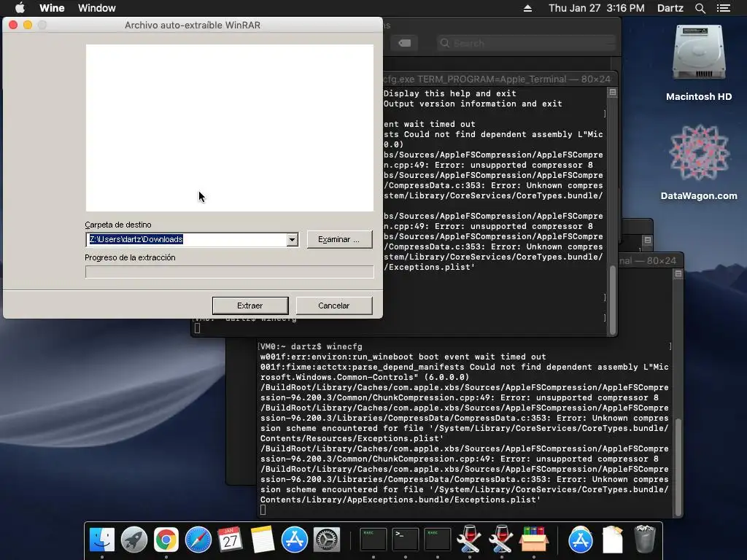Launch Launchpad rocket icon in Dock
This screenshot has height=560, width=747.
point(134,540)
